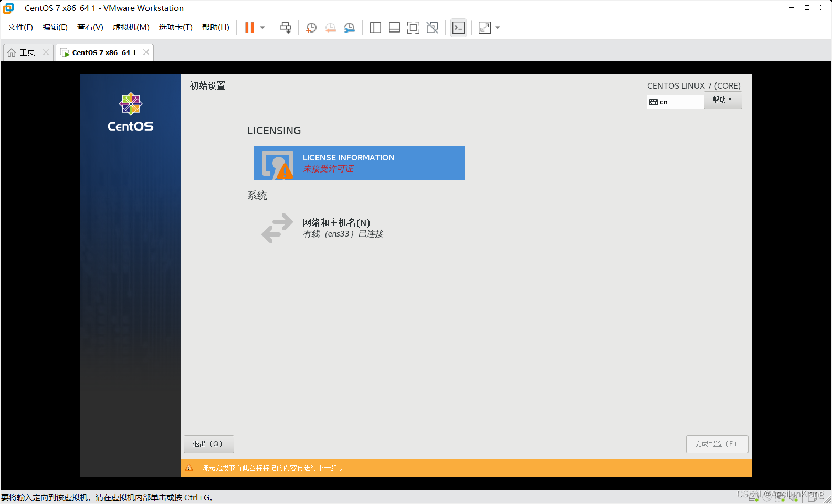Open the 虚拟机(M) menu
832x504 pixels.
[x=131, y=27]
